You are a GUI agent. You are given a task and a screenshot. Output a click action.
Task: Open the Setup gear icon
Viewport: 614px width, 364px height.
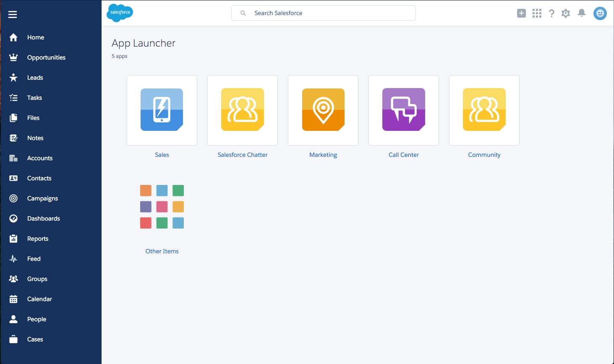(566, 13)
